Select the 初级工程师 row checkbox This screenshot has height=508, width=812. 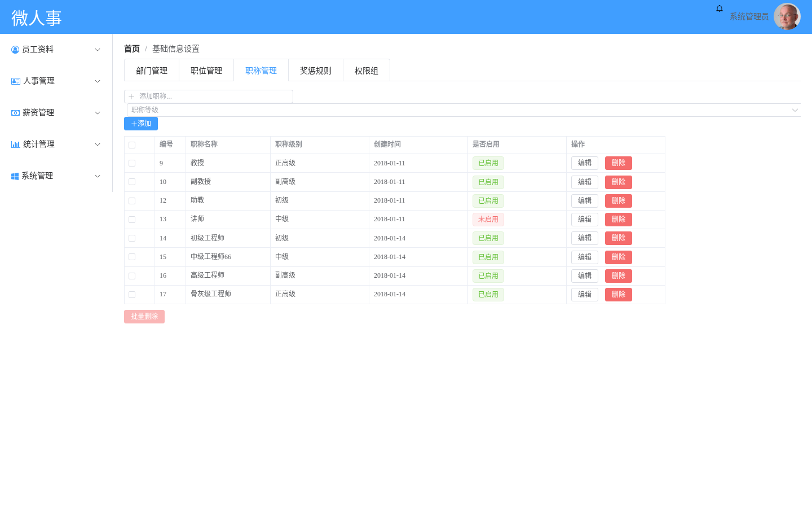132,238
